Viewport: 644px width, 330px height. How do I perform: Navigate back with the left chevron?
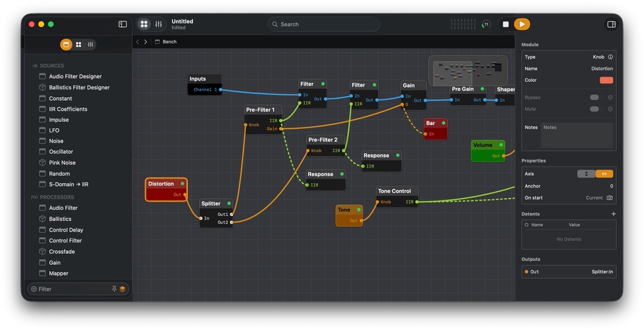tap(137, 42)
